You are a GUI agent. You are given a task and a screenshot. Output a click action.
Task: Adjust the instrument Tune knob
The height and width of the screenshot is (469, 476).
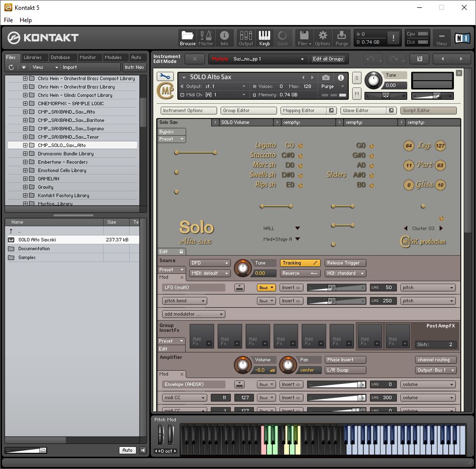click(x=373, y=81)
